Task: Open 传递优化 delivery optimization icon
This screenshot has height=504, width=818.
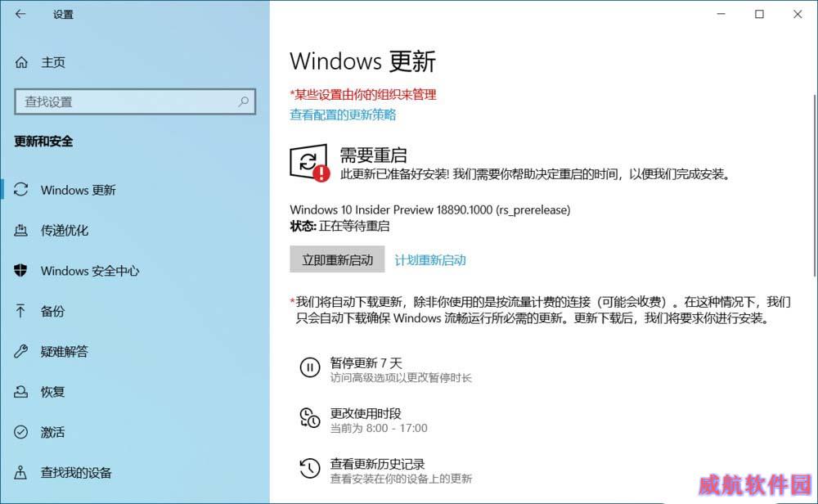Action: pos(21,230)
